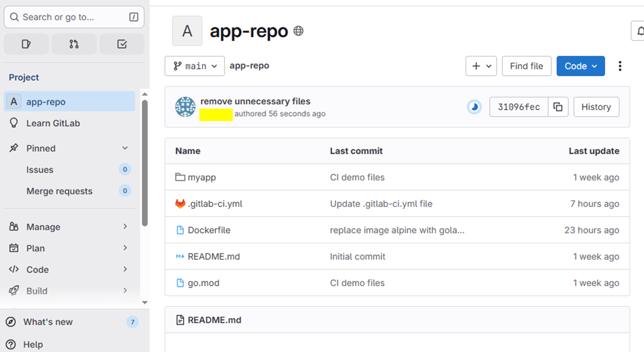644x352 pixels.
Task: Click the search magnifier icon
Action: point(14,17)
